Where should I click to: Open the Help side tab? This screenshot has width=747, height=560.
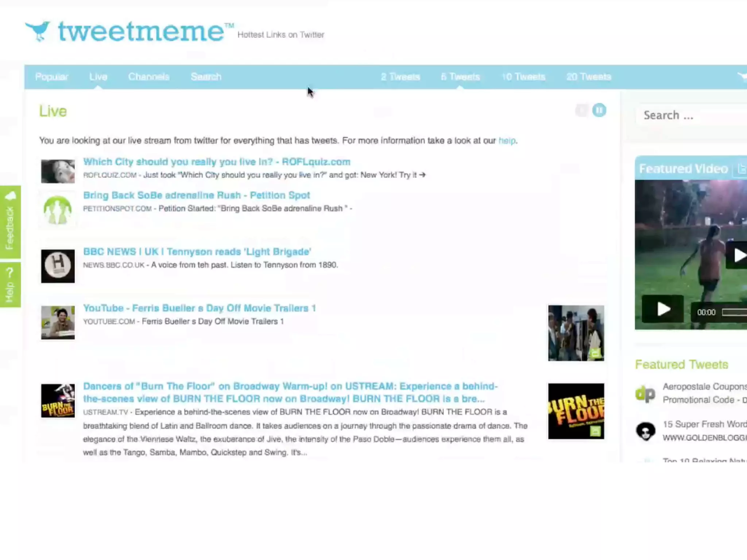pos(10,285)
